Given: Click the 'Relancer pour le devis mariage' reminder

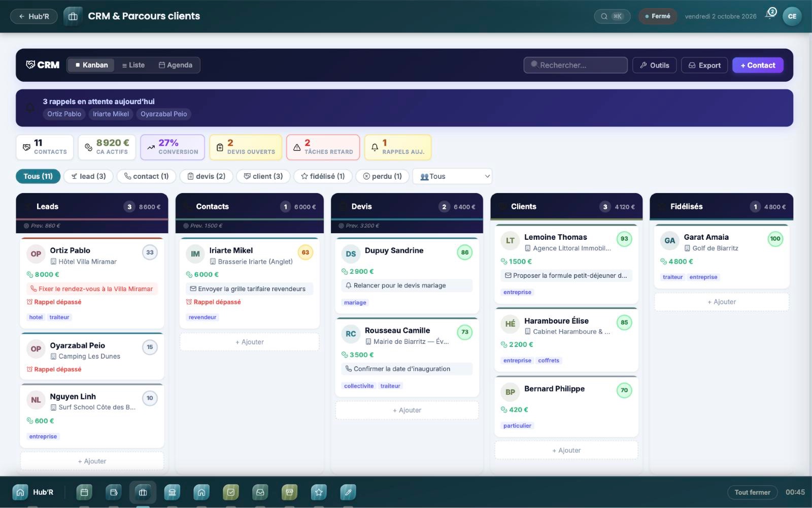Looking at the screenshot, I should tap(407, 285).
